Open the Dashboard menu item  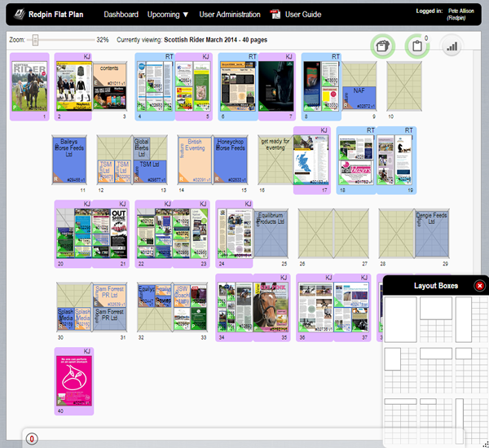pyautogui.click(x=121, y=15)
